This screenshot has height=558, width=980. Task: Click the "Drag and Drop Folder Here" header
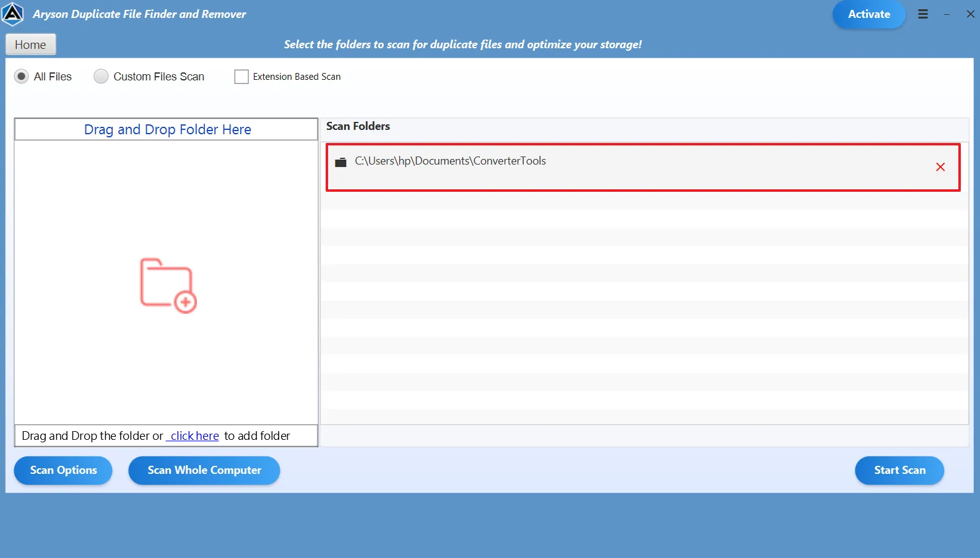(x=167, y=130)
